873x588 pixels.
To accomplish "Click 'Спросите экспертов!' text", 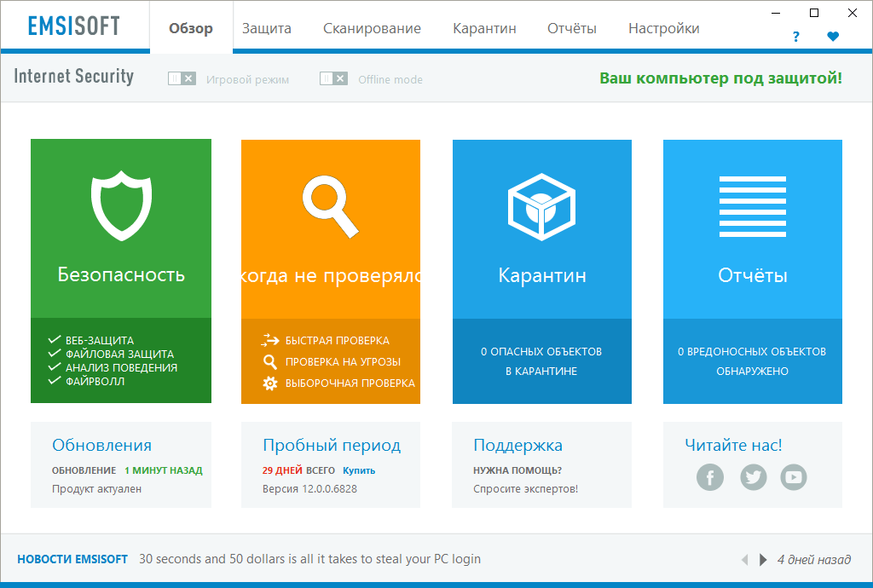I will click(525, 489).
